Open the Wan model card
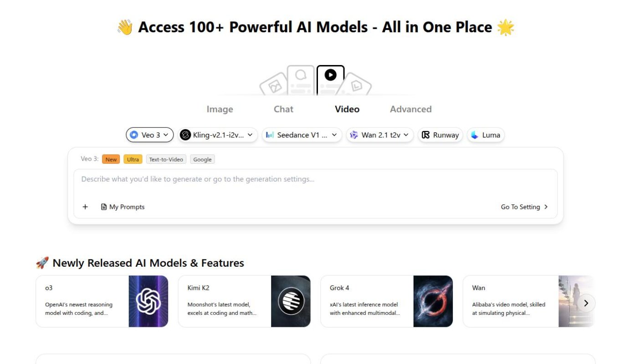The height and width of the screenshot is (364, 620). coord(510,301)
